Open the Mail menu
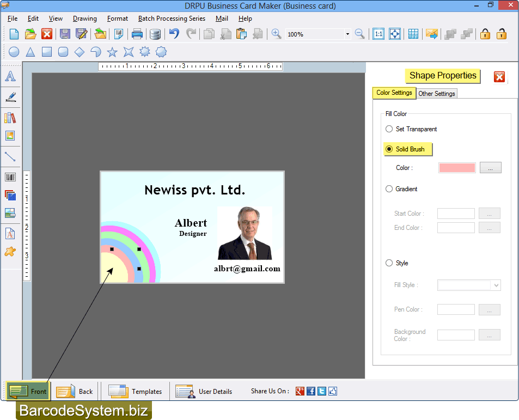This screenshot has width=519, height=420. [222, 19]
